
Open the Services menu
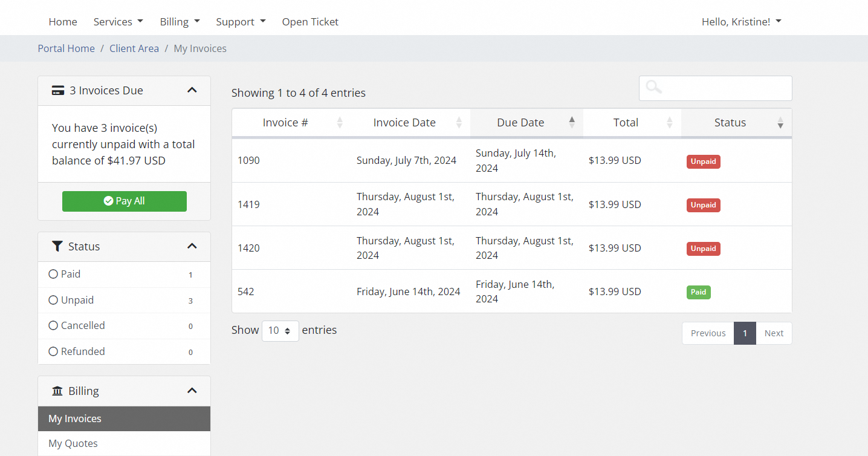pos(118,22)
